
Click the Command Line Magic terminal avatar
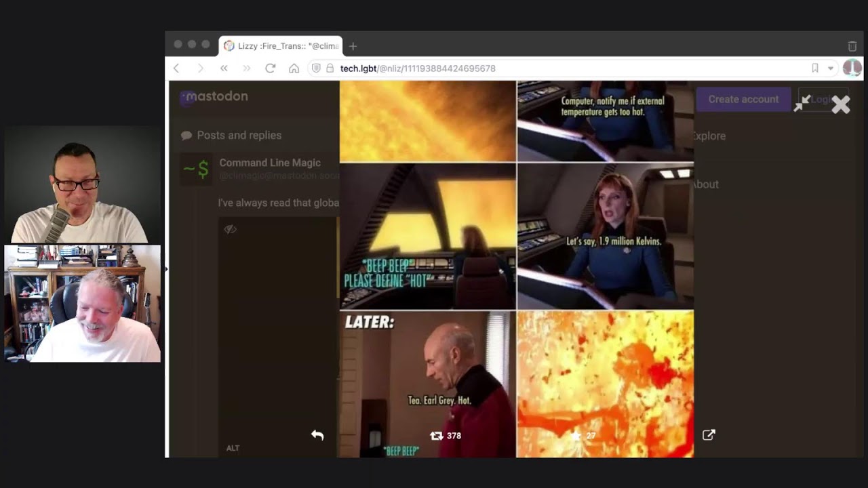(x=196, y=169)
